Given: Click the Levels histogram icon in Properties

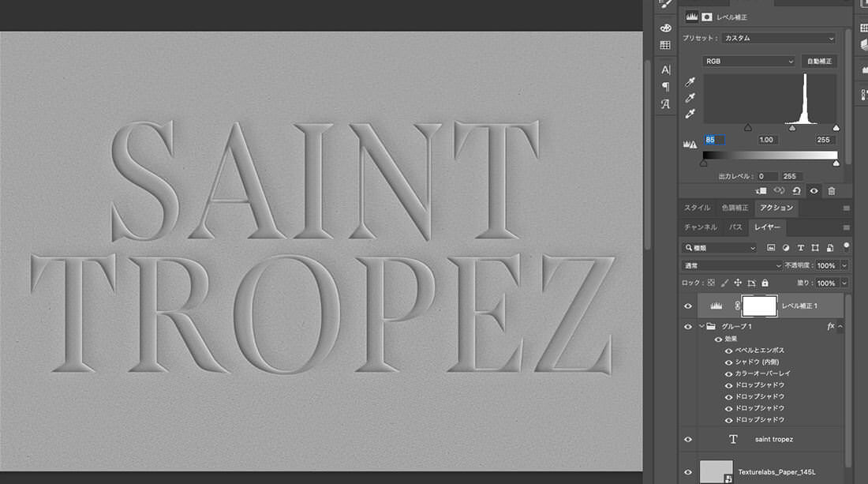Looking at the screenshot, I should [692, 17].
